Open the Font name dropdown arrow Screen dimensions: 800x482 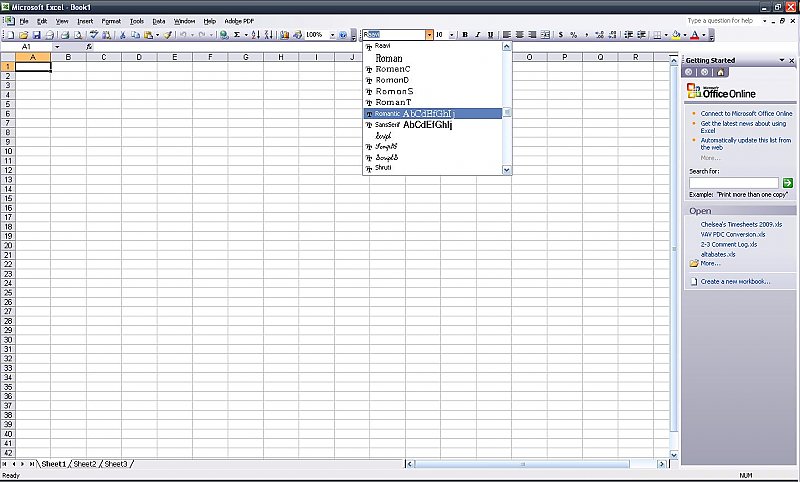coord(429,35)
